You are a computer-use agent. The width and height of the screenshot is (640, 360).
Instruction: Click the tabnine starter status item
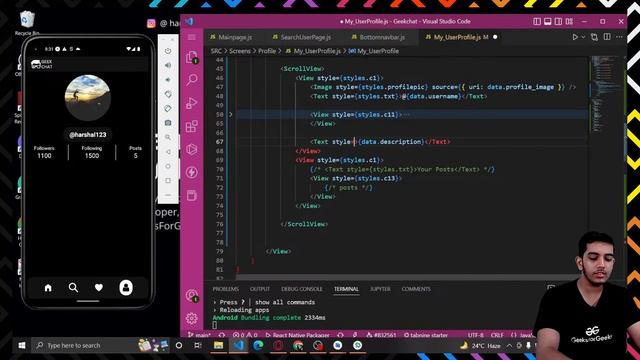click(x=426, y=335)
